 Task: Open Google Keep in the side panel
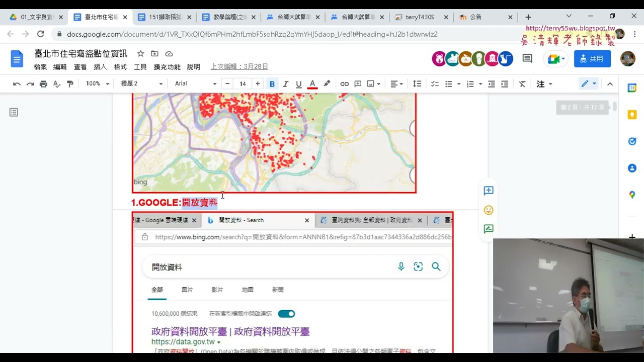pos(632,115)
